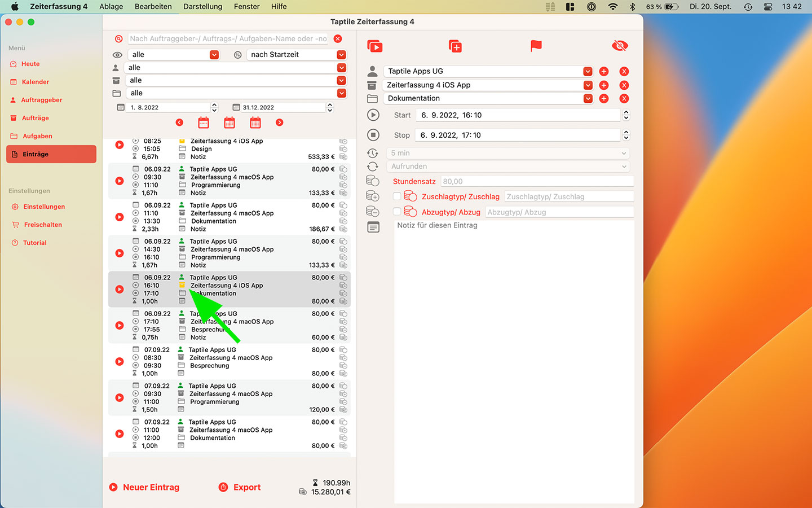Open Control Center in menu bar
This screenshot has width=812, height=508.
pyautogui.click(x=768, y=7)
